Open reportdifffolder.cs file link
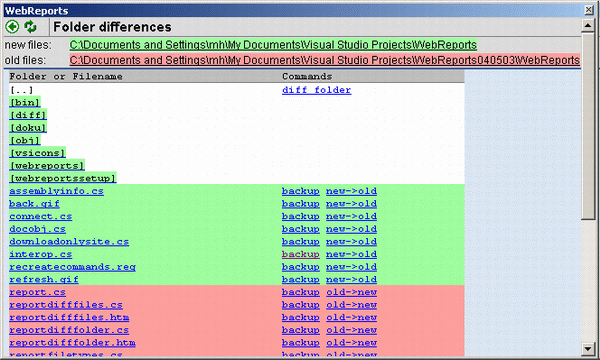 coord(69,330)
